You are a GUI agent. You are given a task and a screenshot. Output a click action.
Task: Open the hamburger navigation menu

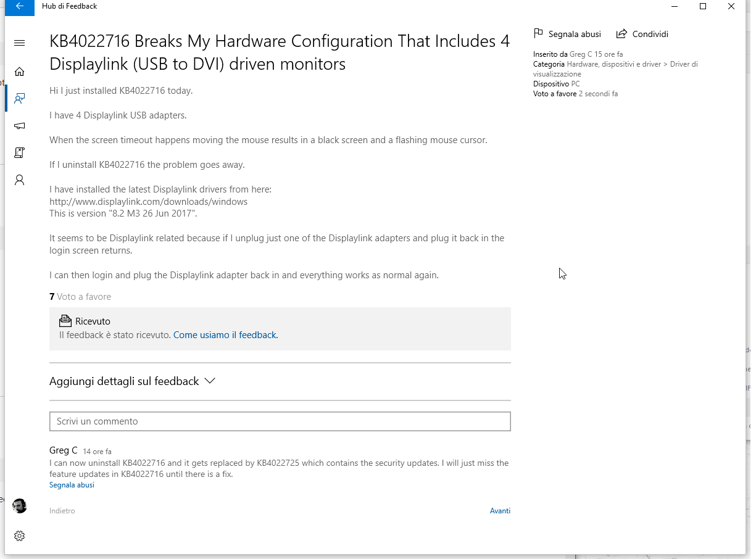20,43
